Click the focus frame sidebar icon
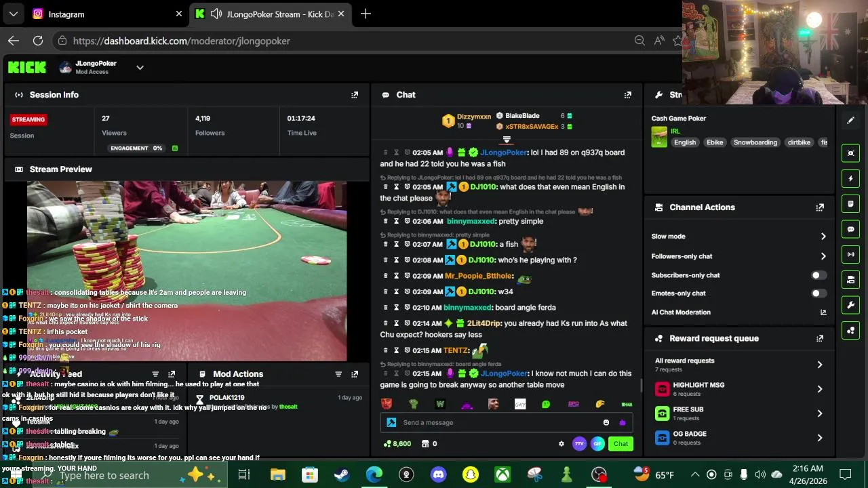The image size is (868, 488). tap(851, 153)
